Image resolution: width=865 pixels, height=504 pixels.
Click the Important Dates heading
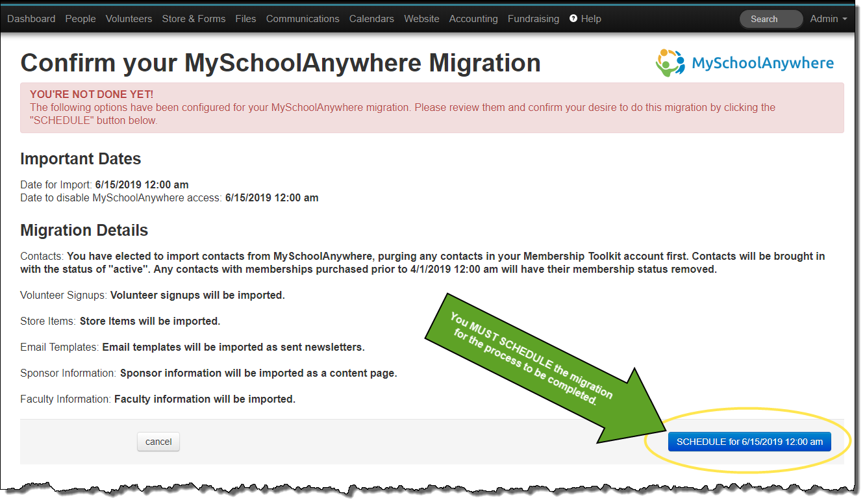click(81, 159)
